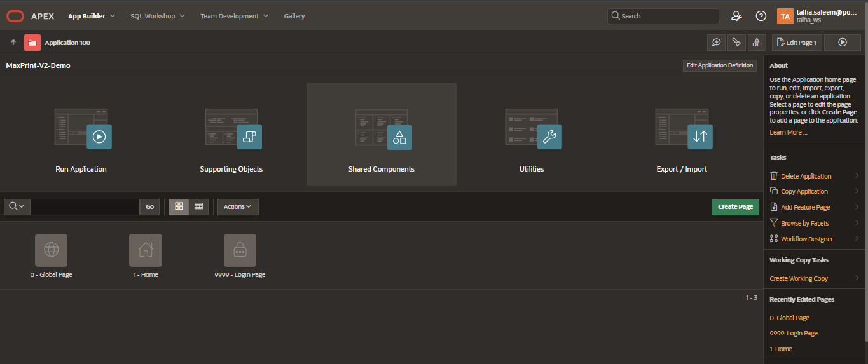Click the Supporting Objects label
Screen dimensions: 868x364
(231, 169)
